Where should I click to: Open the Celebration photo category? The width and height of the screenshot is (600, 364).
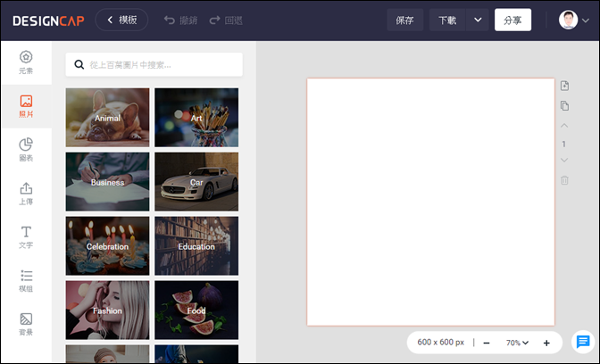pos(107,246)
